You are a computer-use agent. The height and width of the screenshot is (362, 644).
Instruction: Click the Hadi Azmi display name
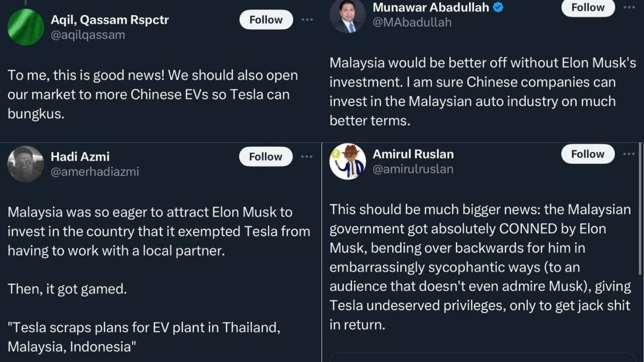[80, 156]
